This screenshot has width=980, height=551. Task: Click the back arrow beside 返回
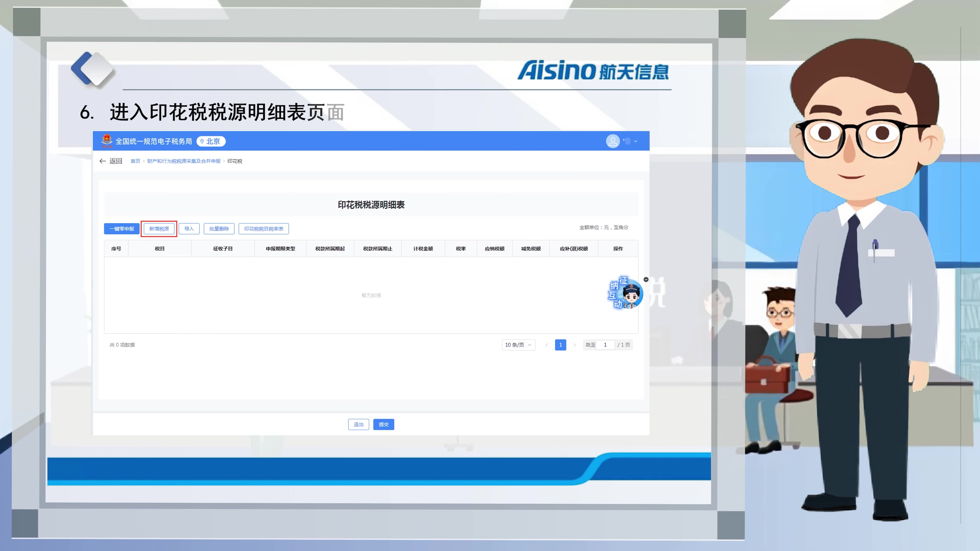[103, 161]
